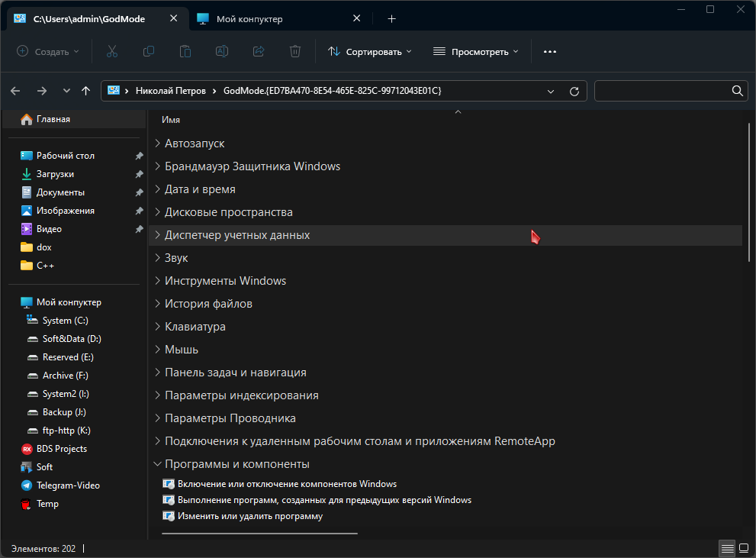Screen dimensions: 756x558
Task: Click the GodMode breadcrumb segment
Action: pyautogui.click(x=332, y=91)
